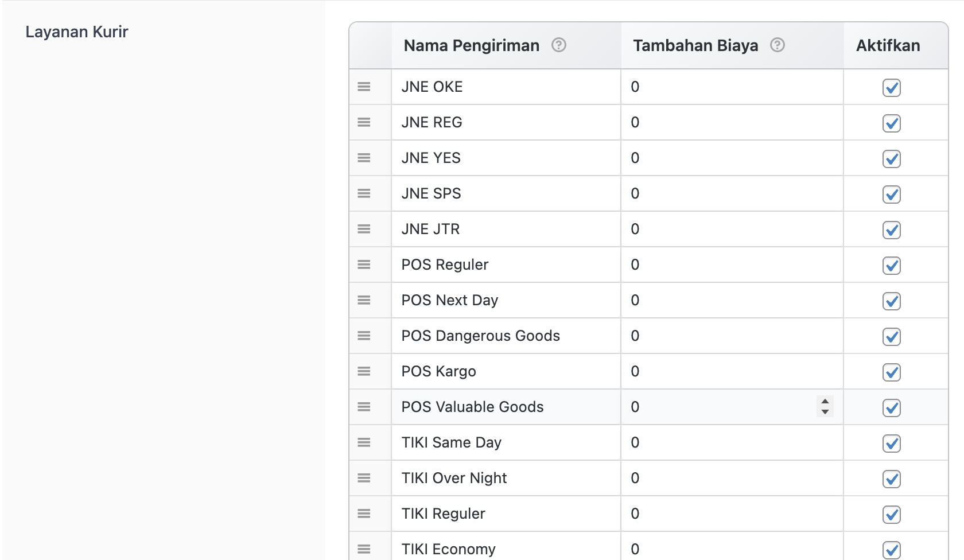The image size is (964, 560).
Task: Increase POS Valuable Goods fee with up arrow
Action: tap(825, 402)
